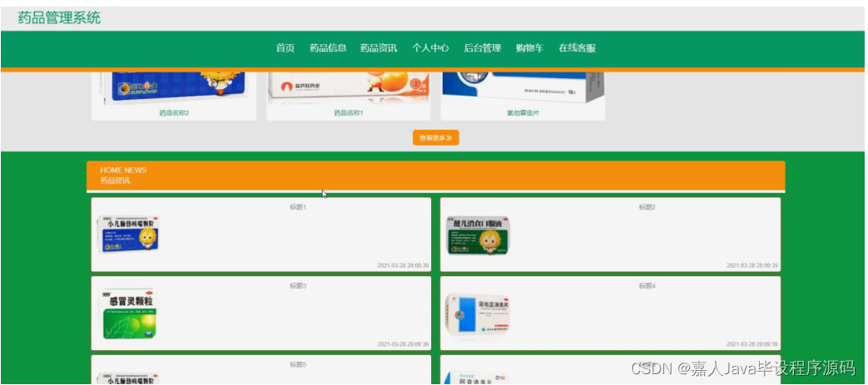
Task: Open the 药品名称1 product link
Action: (x=348, y=113)
